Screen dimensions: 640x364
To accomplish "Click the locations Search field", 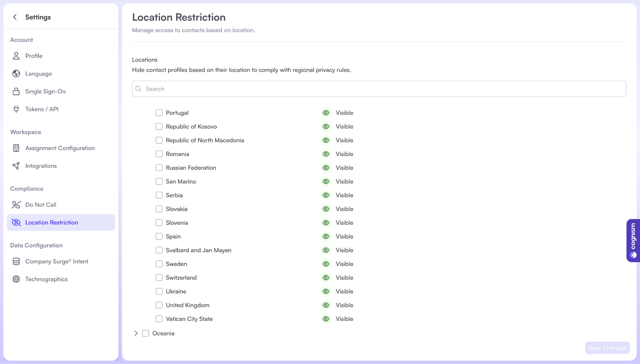I will [x=379, y=89].
